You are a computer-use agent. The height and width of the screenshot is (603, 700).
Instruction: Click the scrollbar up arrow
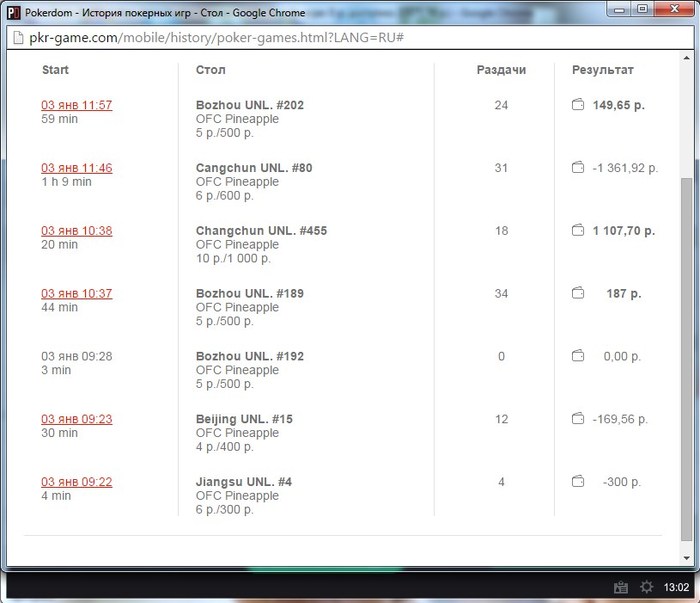[686, 58]
